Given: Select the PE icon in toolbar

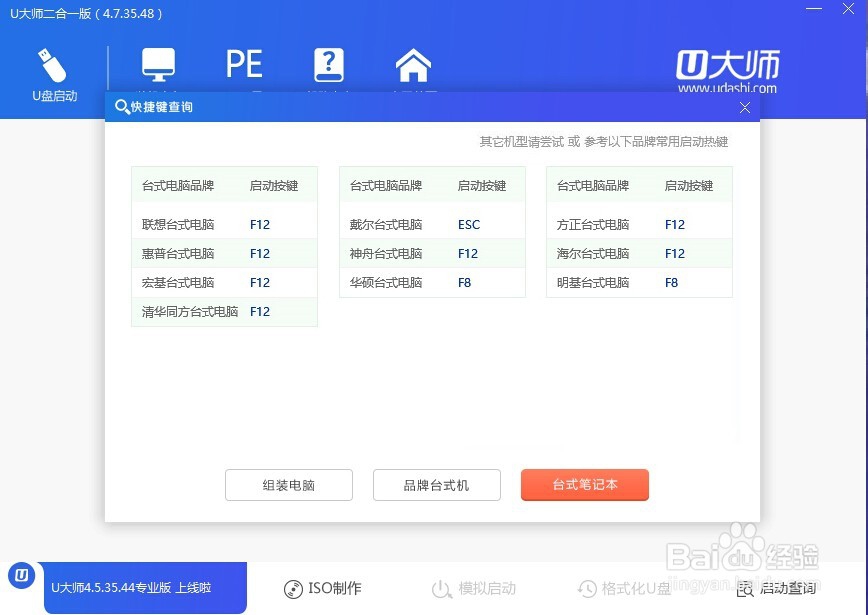Looking at the screenshot, I should click(x=244, y=64).
